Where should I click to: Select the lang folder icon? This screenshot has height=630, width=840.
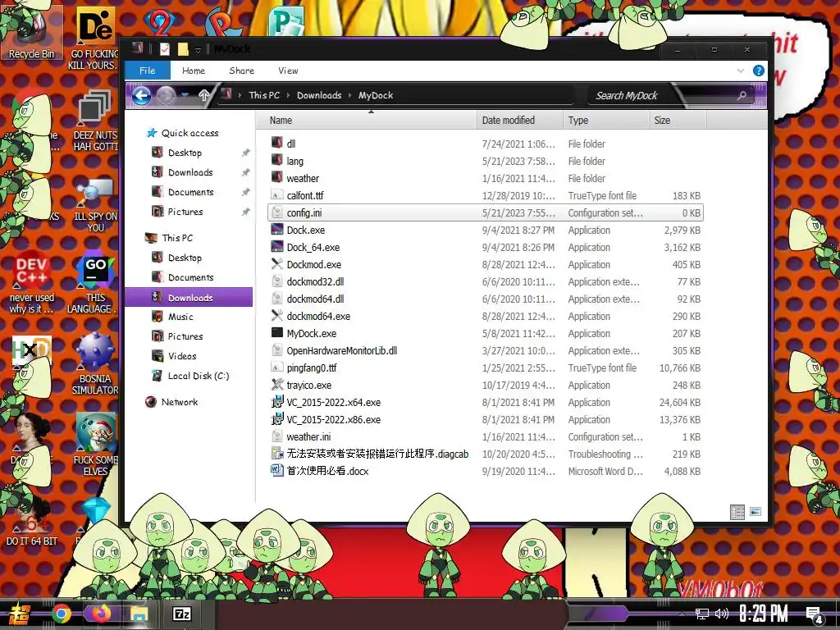click(x=277, y=160)
